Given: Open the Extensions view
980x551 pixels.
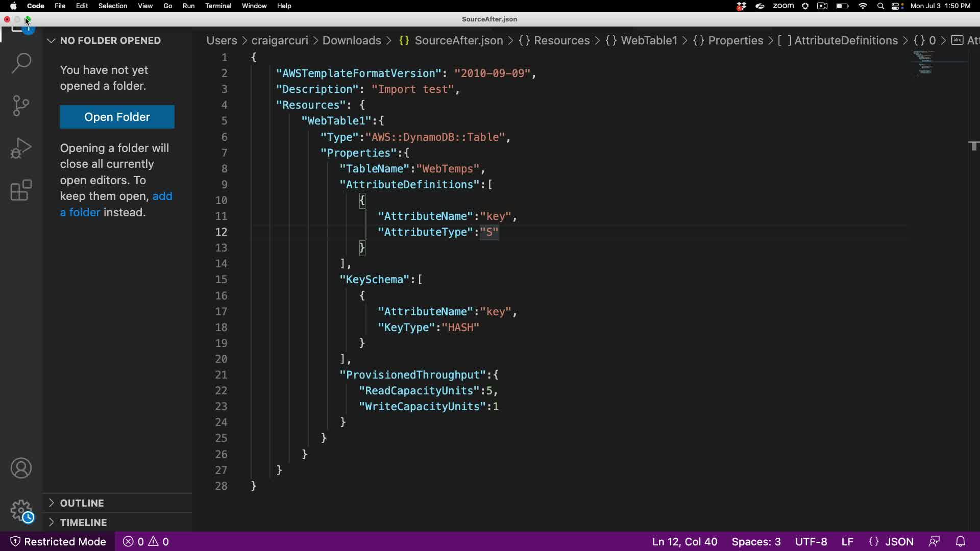Looking at the screenshot, I should click(21, 190).
